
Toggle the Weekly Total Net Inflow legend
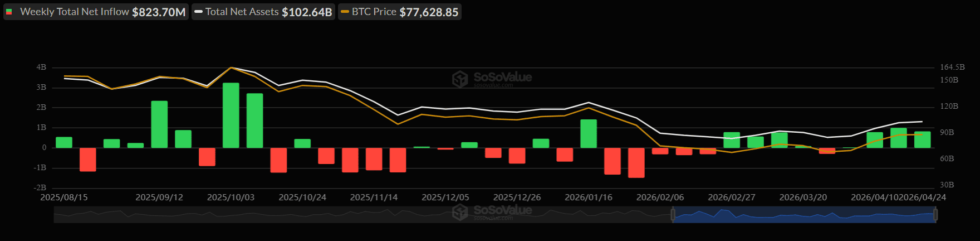pos(96,12)
